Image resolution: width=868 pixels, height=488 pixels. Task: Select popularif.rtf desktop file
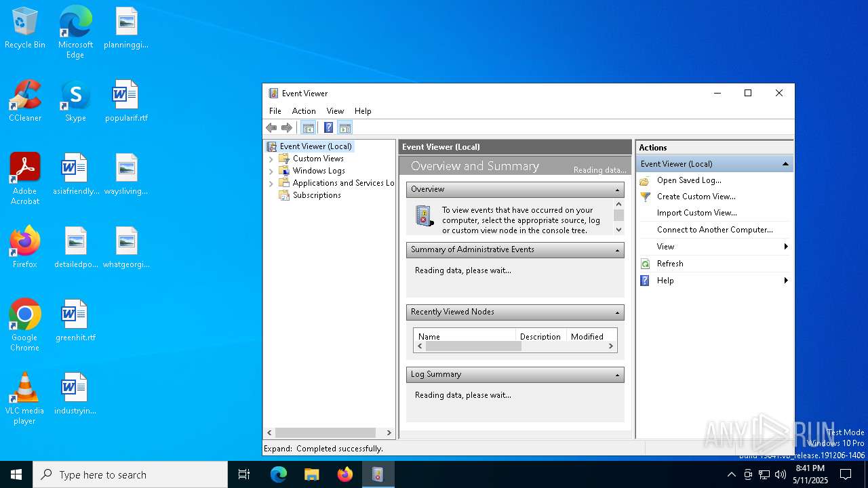[x=126, y=101]
